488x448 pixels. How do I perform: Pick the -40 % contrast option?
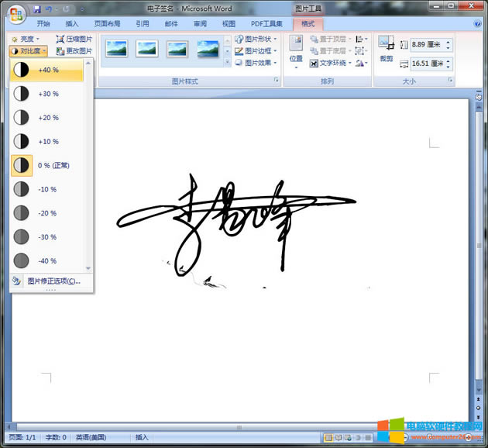[48, 260]
